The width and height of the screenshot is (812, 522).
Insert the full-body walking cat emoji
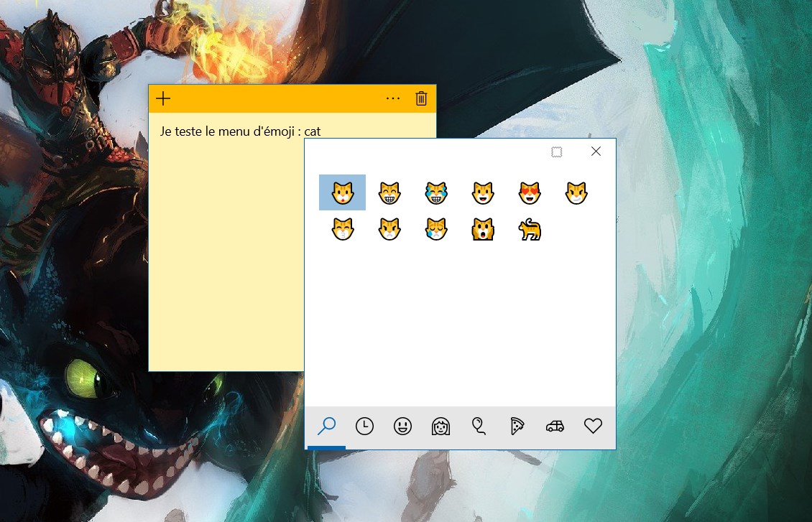[x=529, y=229]
